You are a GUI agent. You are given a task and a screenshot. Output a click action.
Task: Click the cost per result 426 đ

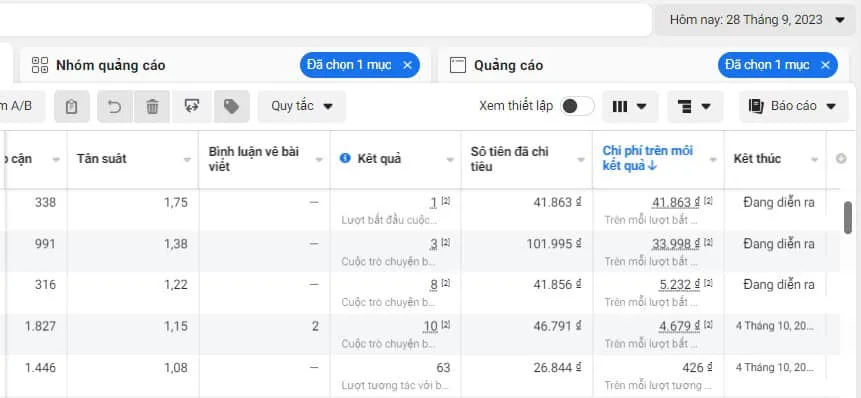click(x=697, y=368)
